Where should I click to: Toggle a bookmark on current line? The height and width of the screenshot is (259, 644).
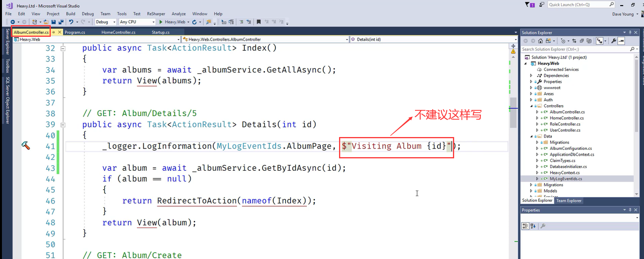pos(259,22)
